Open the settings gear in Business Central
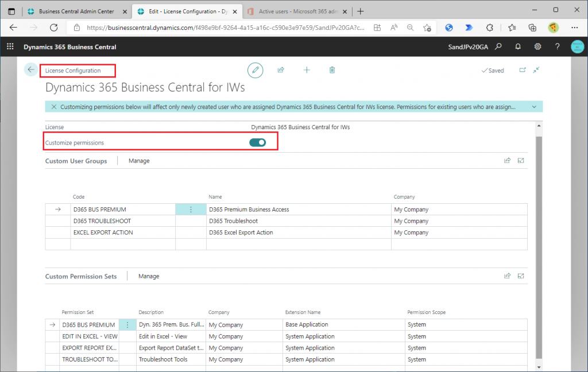This screenshot has height=372, width=588. 537,46
